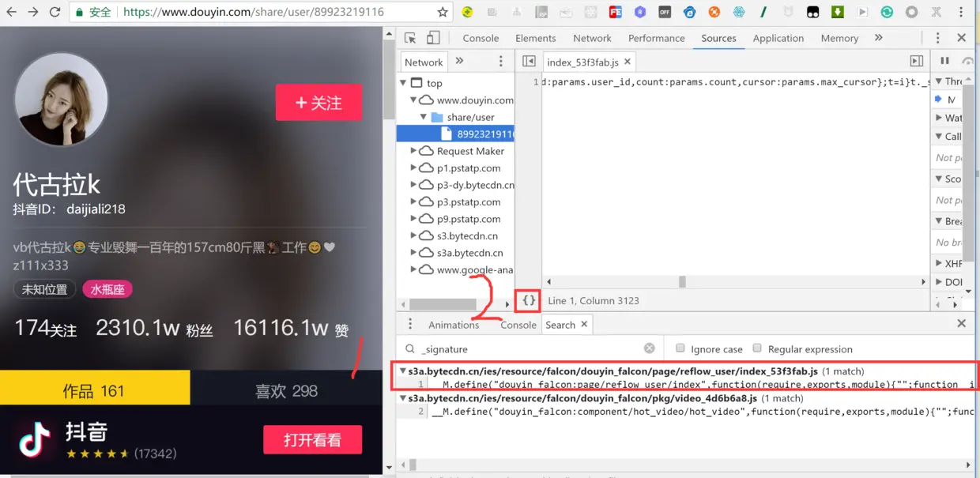Open the Performance tab
The width and height of the screenshot is (980, 478).
tap(657, 38)
